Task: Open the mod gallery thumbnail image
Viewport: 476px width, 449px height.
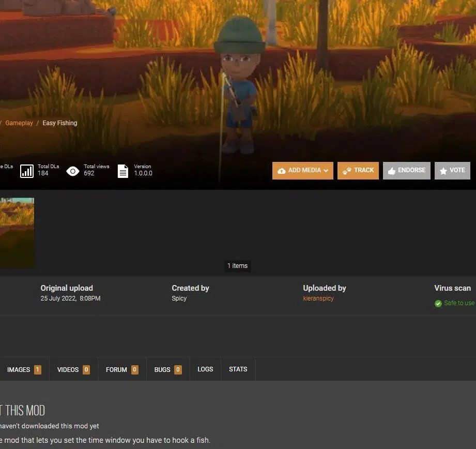Action: [17, 233]
